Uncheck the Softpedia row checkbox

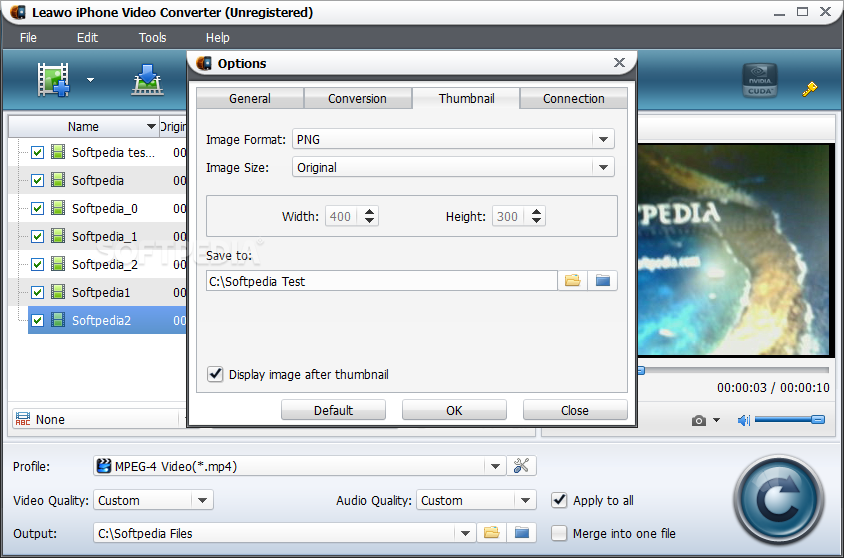click(37, 180)
